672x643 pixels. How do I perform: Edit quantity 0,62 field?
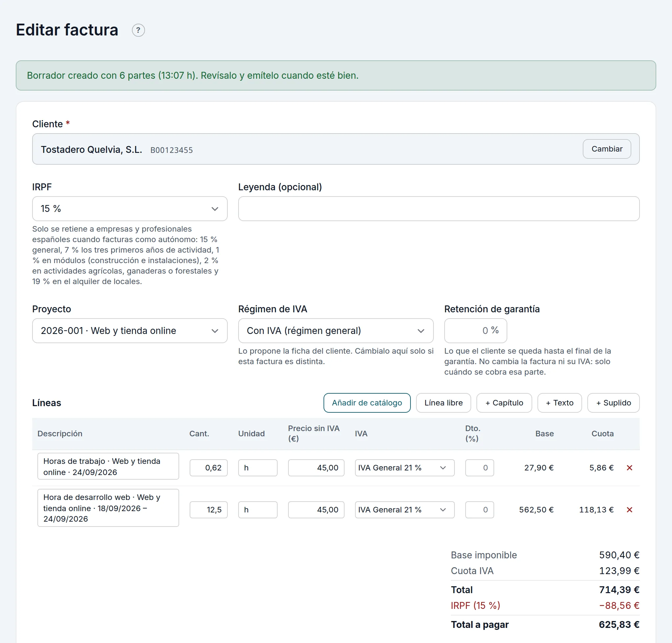208,468
